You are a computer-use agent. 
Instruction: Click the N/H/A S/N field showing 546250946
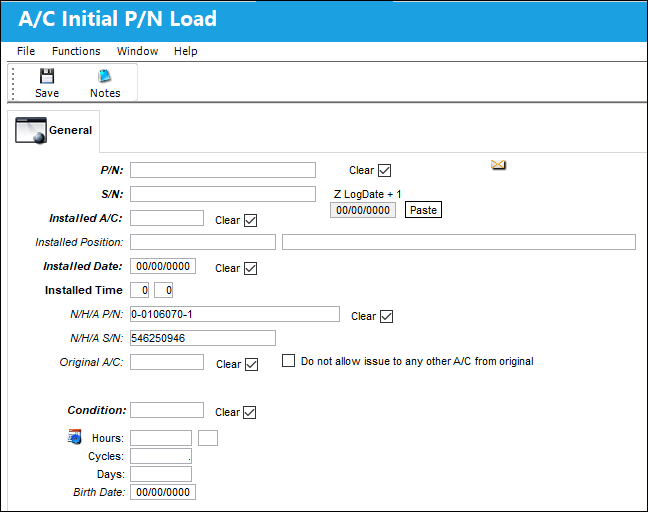click(x=203, y=338)
